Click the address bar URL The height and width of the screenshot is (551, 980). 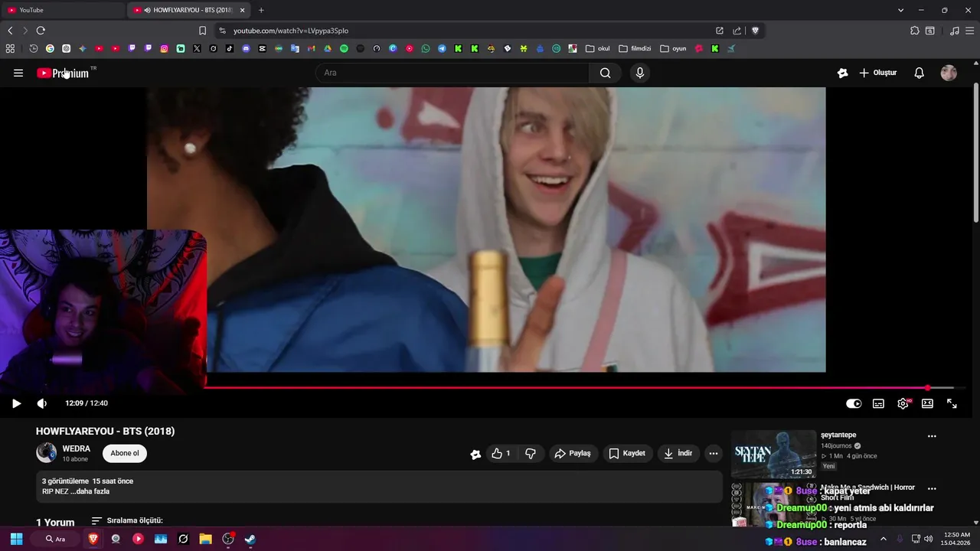pyautogui.click(x=291, y=31)
